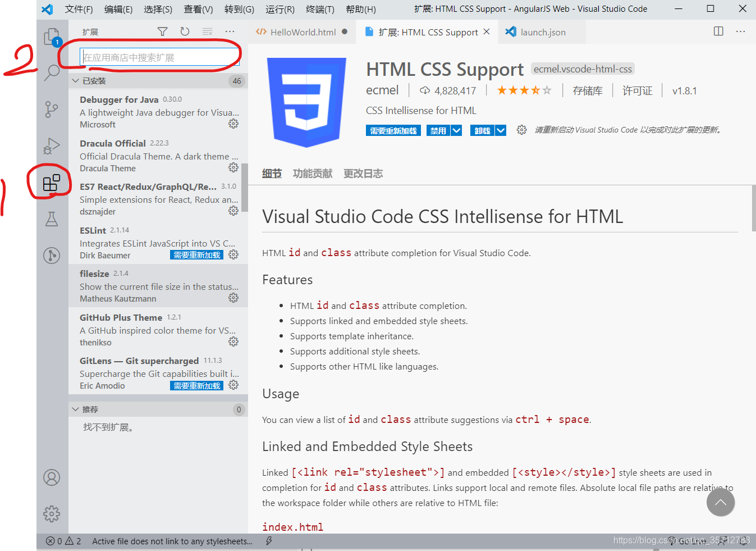Open extensions panel more actions menu

[x=230, y=31]
